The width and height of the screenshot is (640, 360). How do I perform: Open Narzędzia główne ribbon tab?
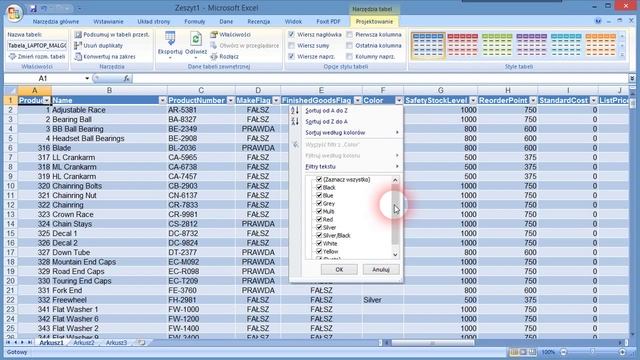pos(56,22)
